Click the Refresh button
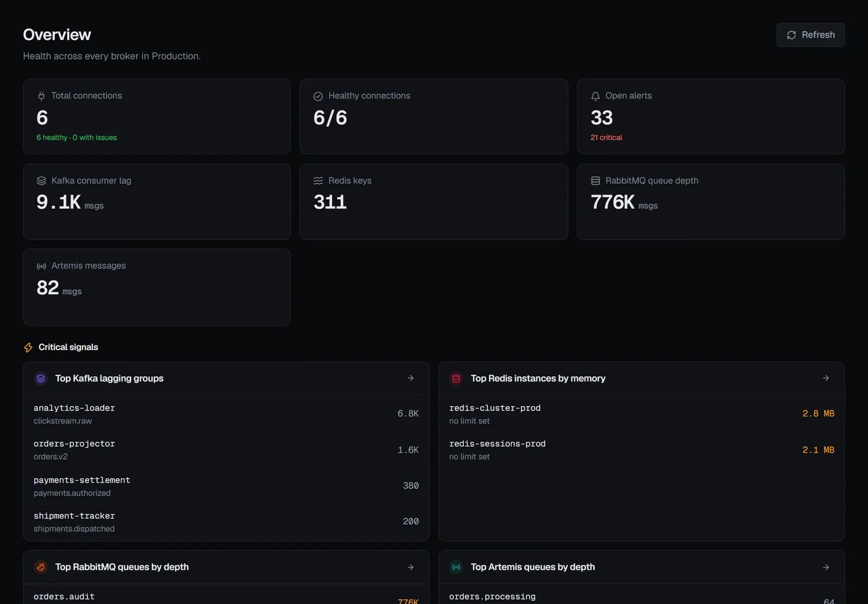This screenshot has height=604, width=868. click(810, 35)
